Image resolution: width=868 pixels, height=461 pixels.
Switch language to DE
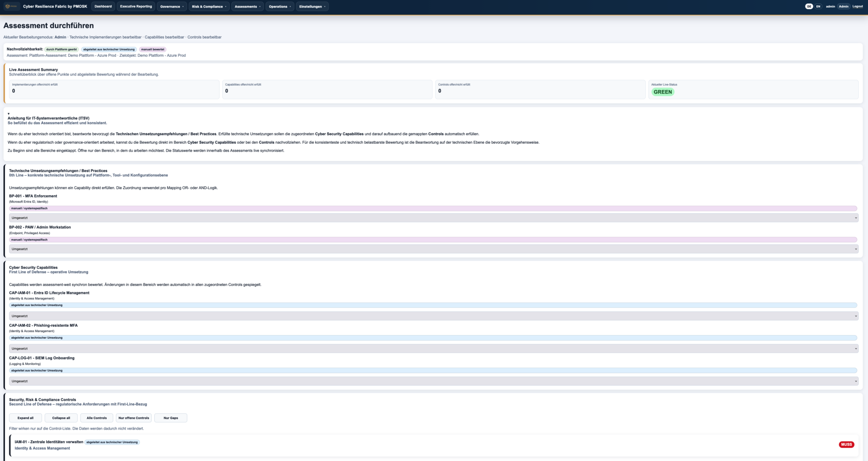pyautogui.click(x=809, y=6)
